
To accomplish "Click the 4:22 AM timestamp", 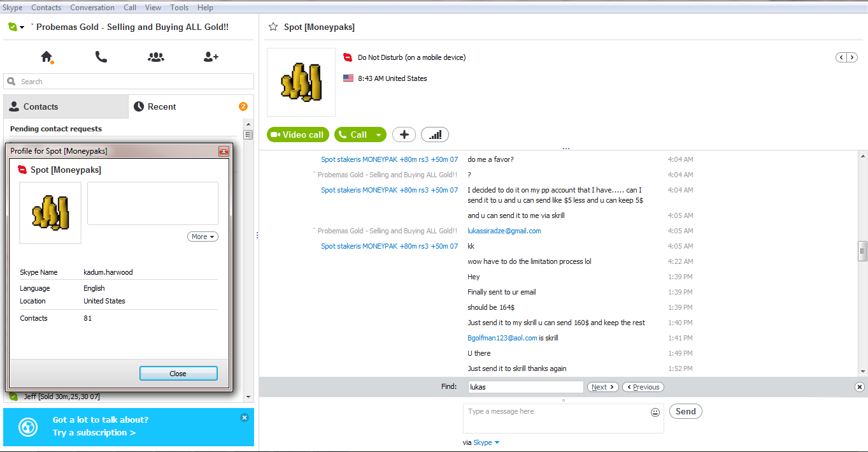I will coord(680,261).
